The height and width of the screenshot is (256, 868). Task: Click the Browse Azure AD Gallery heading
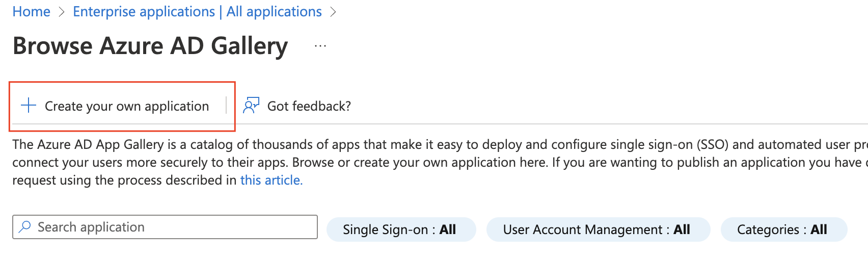coord(150,46)
